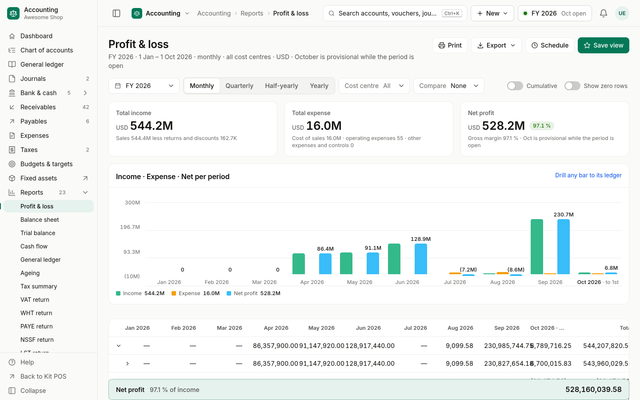Open Tax summary report
The width and height of the screenshot is (640, 400).
[49, 287]
